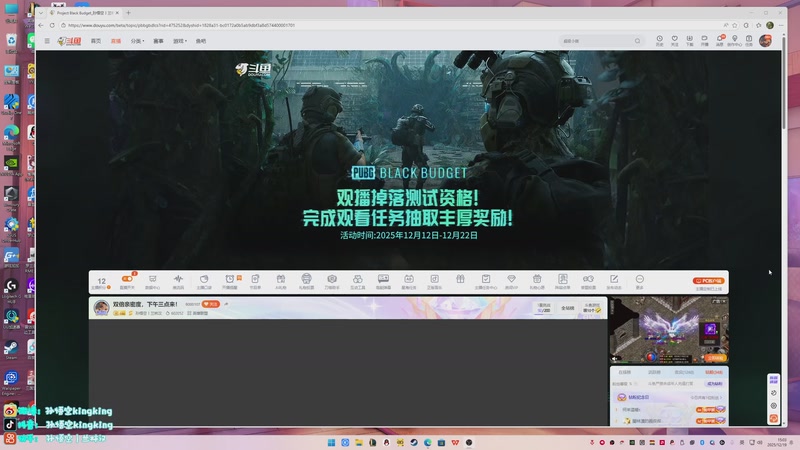Click the helmet toolbar icon
Viewport: 800px width, 450px height.
pyautogui.click(x=306, y=281)
